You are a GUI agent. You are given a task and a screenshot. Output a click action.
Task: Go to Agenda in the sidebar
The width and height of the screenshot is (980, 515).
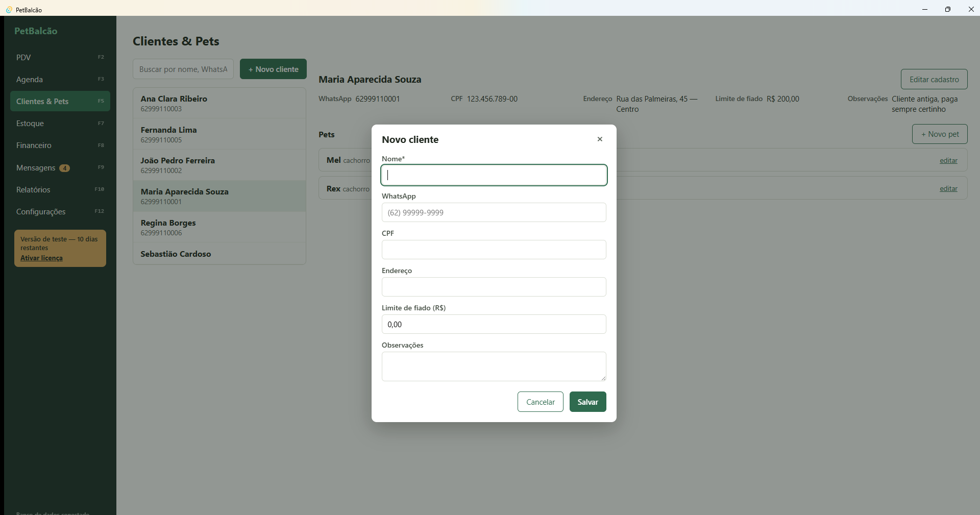(x=60, y=79)
